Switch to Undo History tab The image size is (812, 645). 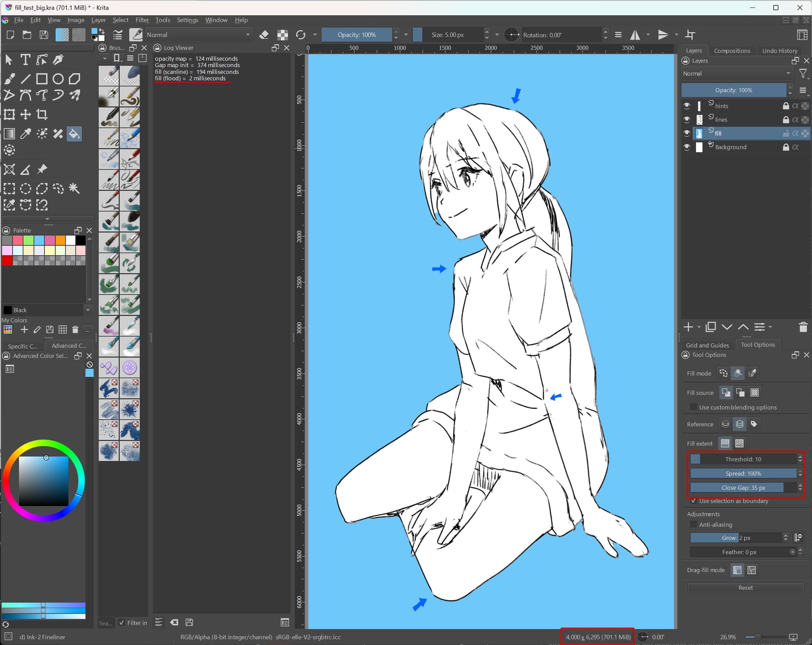coord(779,51)
